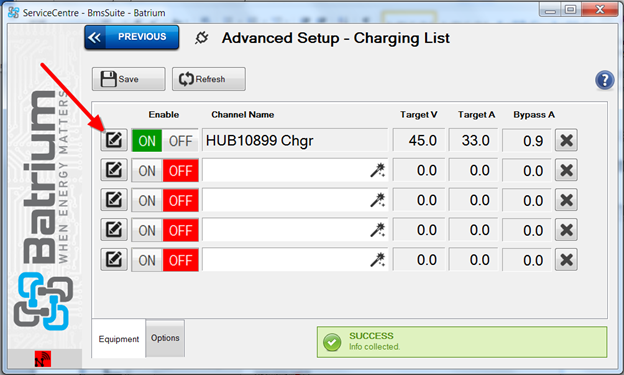
Task: Click Target V field in second row
Action: [419, 170]
